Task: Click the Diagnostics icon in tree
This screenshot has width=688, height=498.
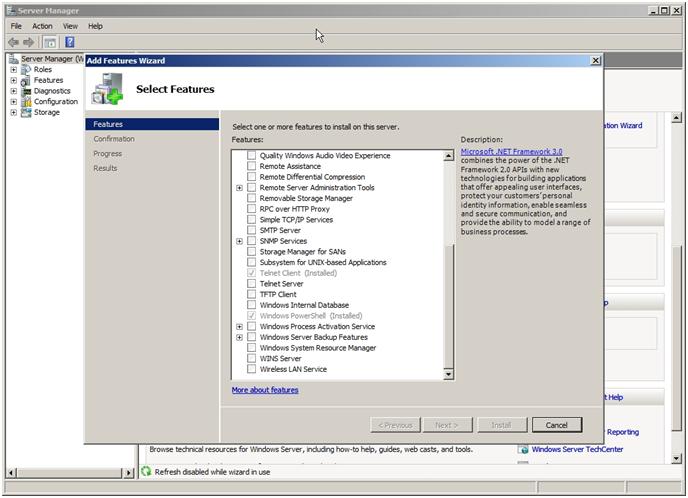Action: coord(26,91)
